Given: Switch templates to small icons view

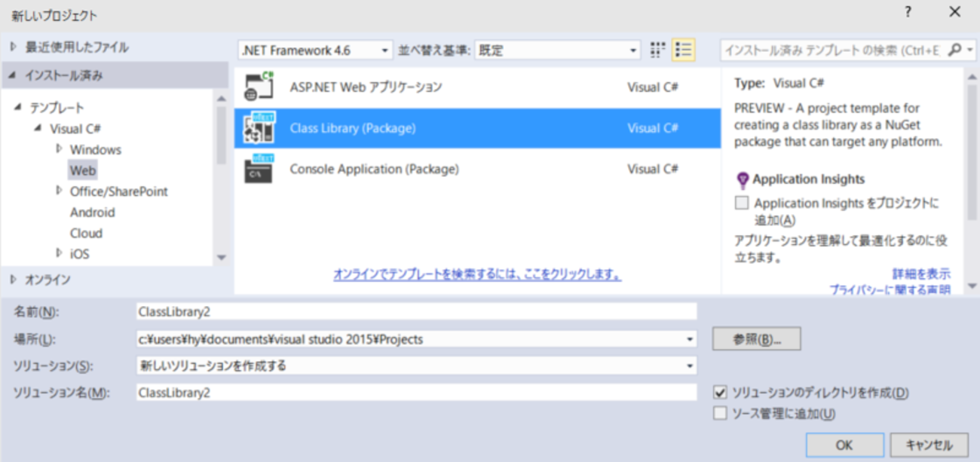Looking at the screenshot, I should [x=658, y=50].
